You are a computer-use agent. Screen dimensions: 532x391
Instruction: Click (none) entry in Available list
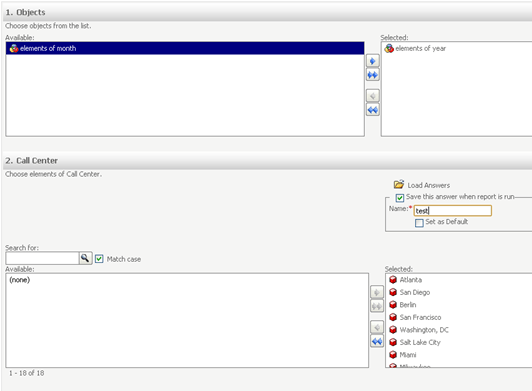point(20,280)
